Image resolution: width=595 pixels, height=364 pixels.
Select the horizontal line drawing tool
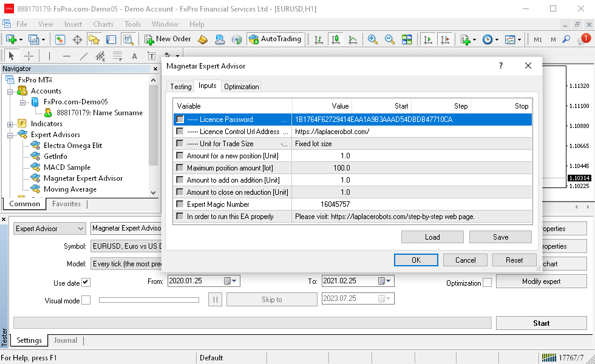click(67, 56)
